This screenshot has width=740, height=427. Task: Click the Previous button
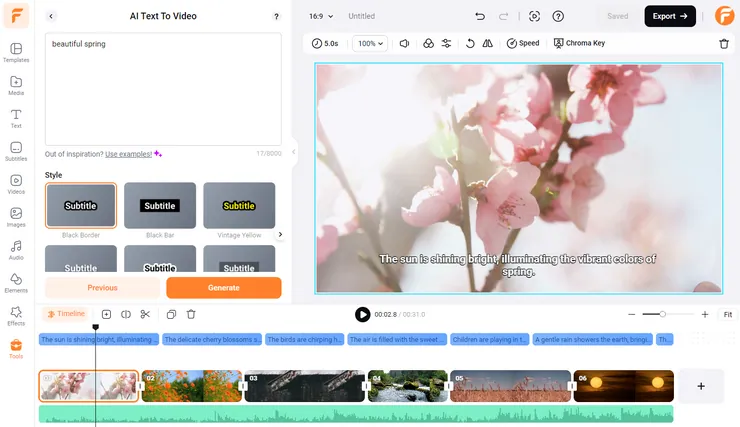(102, 288)
